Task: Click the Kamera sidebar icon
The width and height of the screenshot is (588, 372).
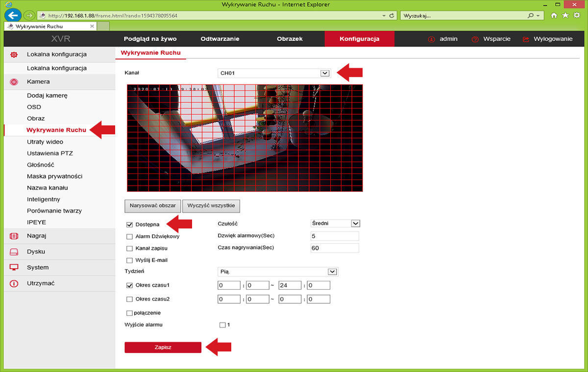Action: click(x=14, y=82)
